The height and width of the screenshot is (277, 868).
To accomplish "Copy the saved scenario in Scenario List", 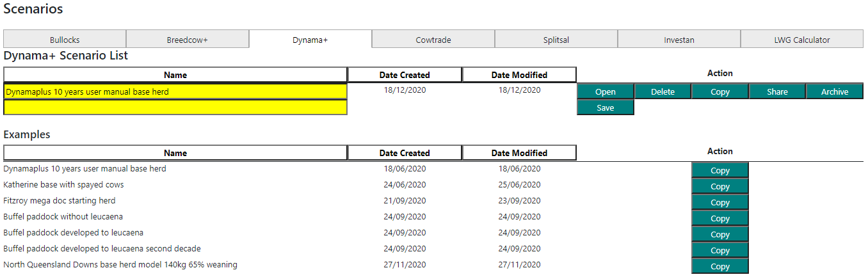I will point(720,91).
